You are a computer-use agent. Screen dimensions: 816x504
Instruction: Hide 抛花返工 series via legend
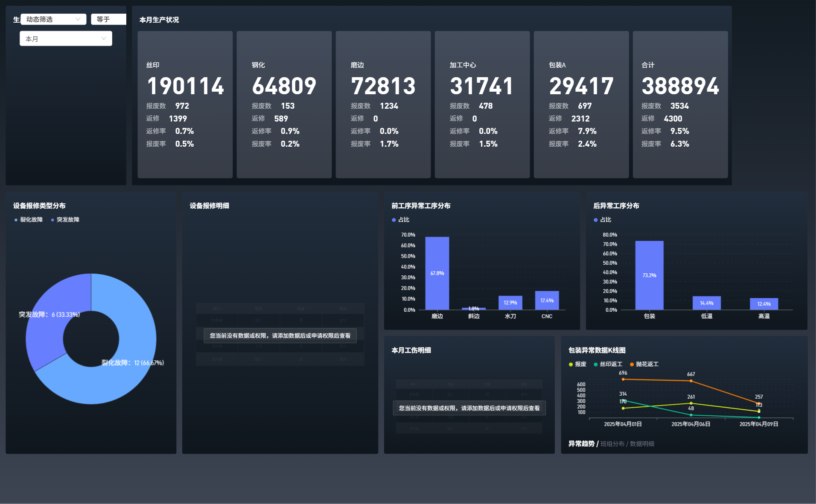pyautogui.click(x=644, y=364)
